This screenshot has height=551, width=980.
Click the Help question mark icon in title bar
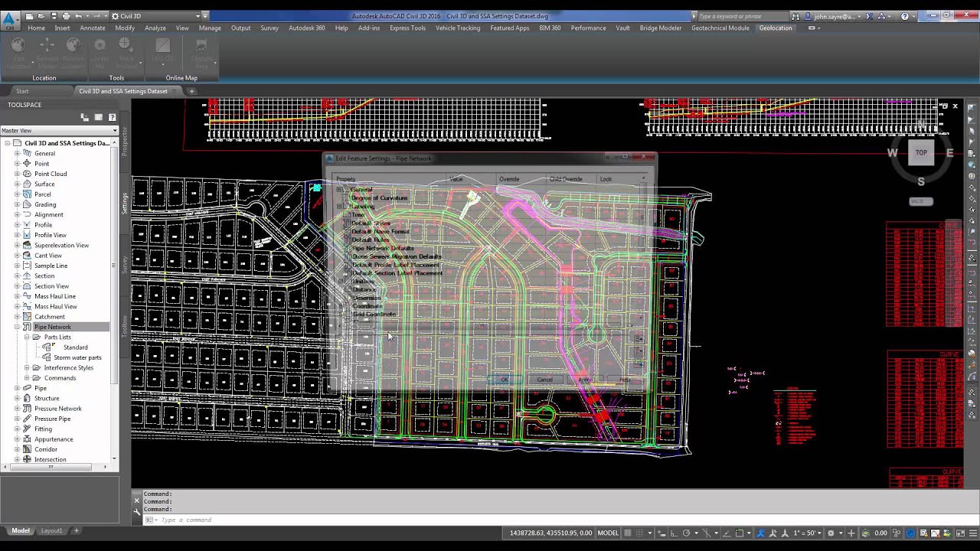pos(905,15)
